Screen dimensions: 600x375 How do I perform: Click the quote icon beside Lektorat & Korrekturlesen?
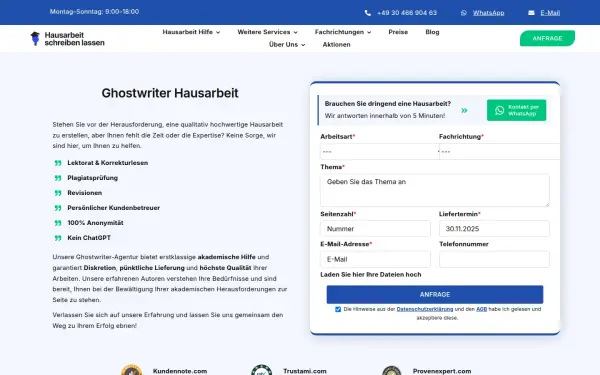[x=58, y=163]
